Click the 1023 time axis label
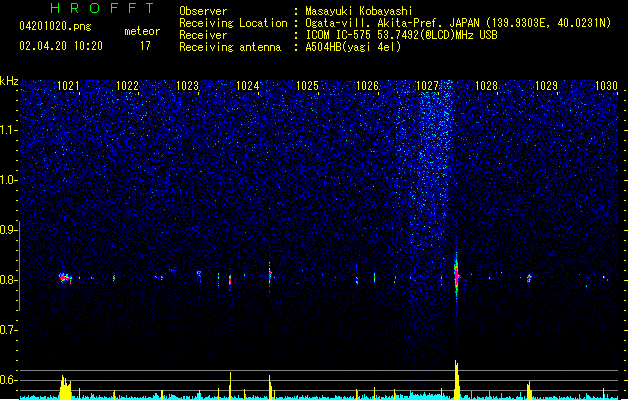 [187, 86]
